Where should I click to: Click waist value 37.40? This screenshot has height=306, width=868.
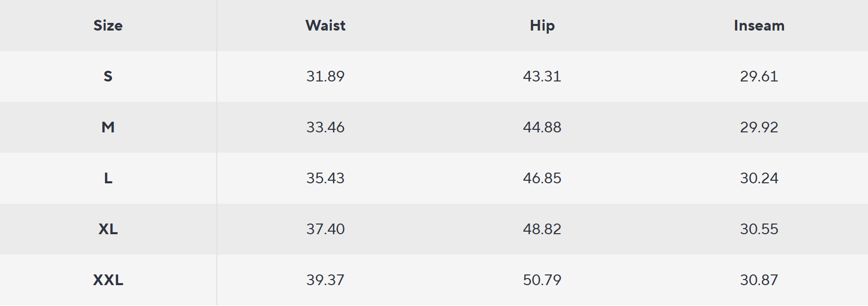tap(325, 229)
